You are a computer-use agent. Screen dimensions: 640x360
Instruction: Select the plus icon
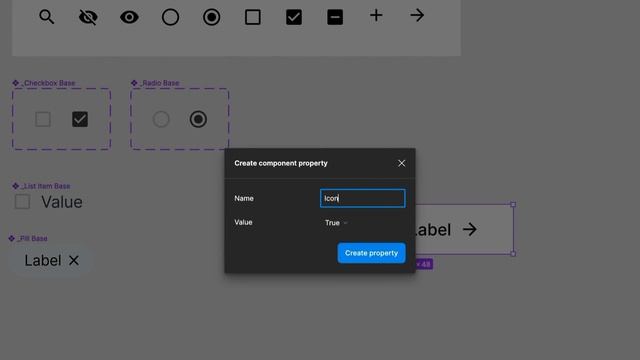pos(376,16)
